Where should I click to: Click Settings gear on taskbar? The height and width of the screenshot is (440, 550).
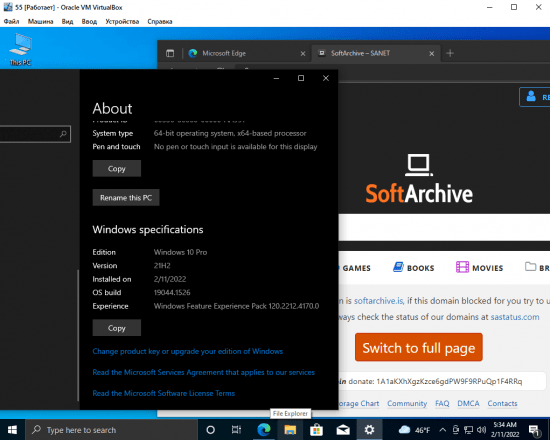[x=369, y=430]
